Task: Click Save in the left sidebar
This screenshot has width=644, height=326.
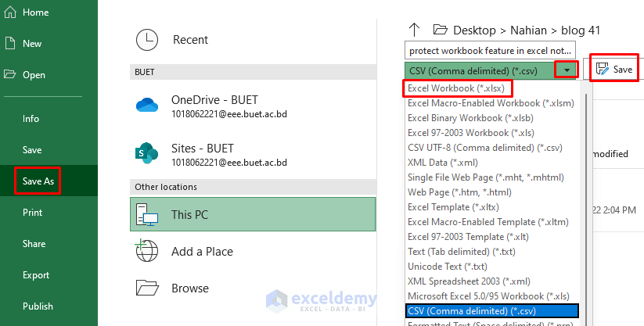Action: (32, 150)
